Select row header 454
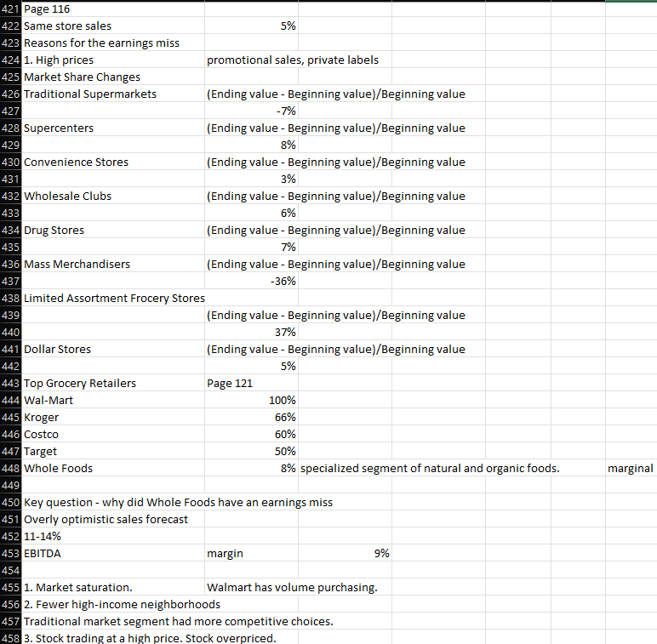This screenshot has width=657, height=644. [10, 570]
